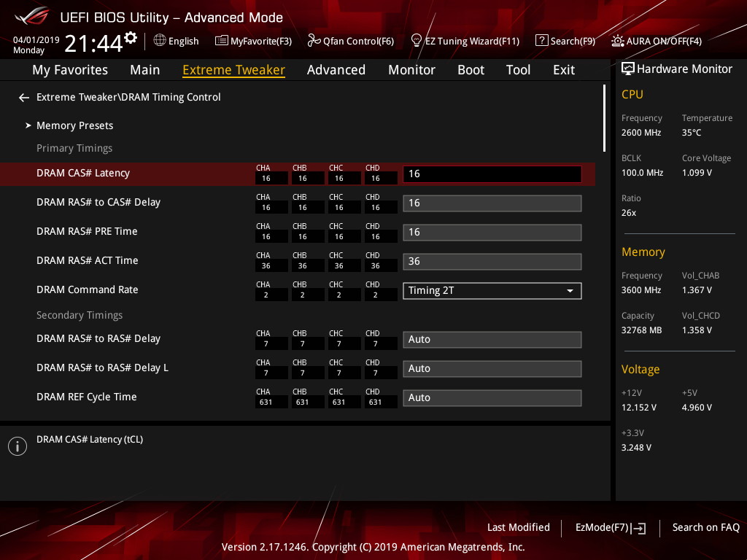Click the Hardware Monitor screen icon
Viewport: 747px width, 560px height.
pyautogui.click(x=628, y=69)
